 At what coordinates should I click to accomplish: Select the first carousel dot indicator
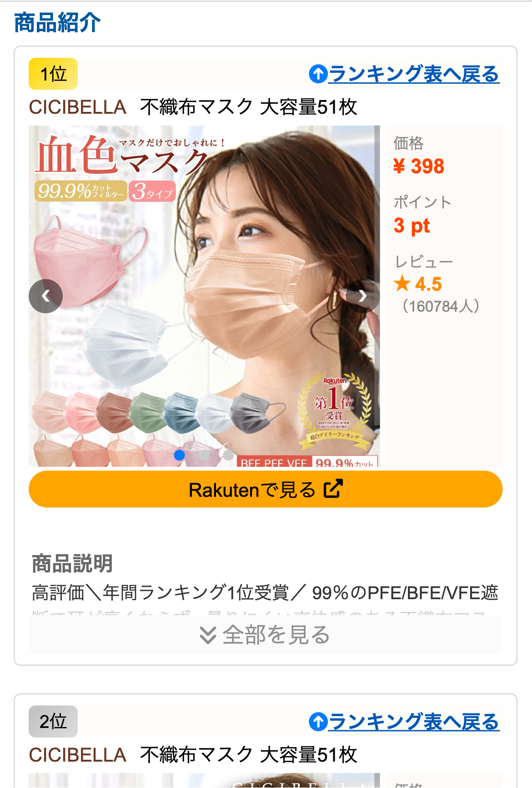[180, 455]
